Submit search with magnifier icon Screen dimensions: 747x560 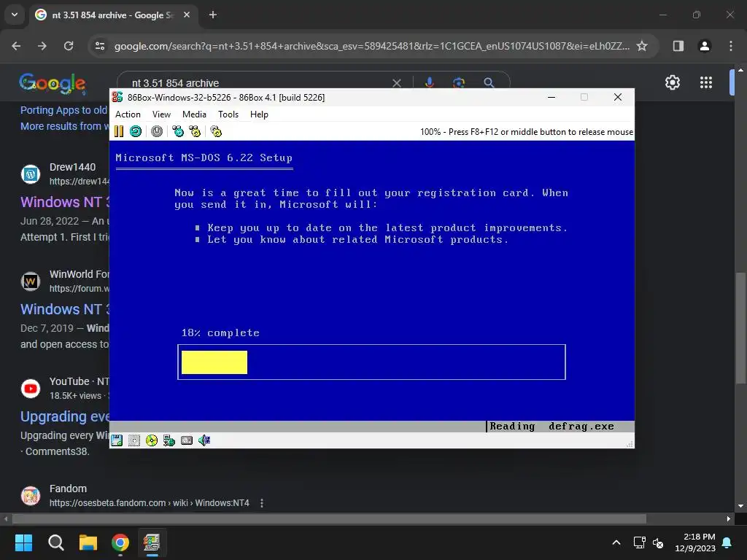tap(489, 83)
